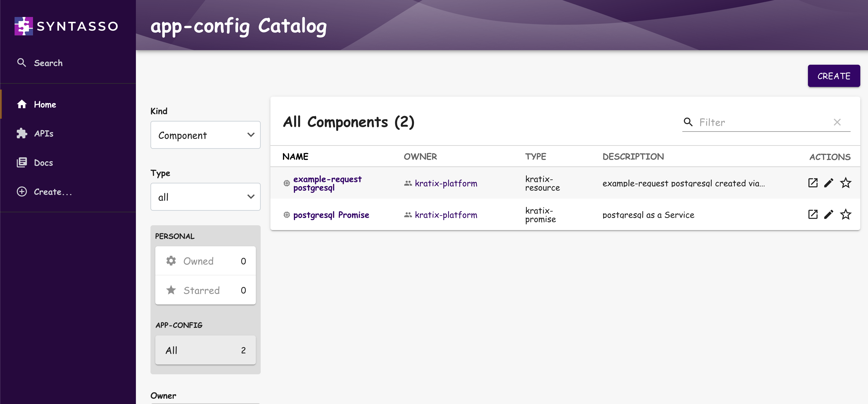Screen dimensions: 868x404
Task: Star the example-request postgresql component
Action: click(x=845, y=183)
